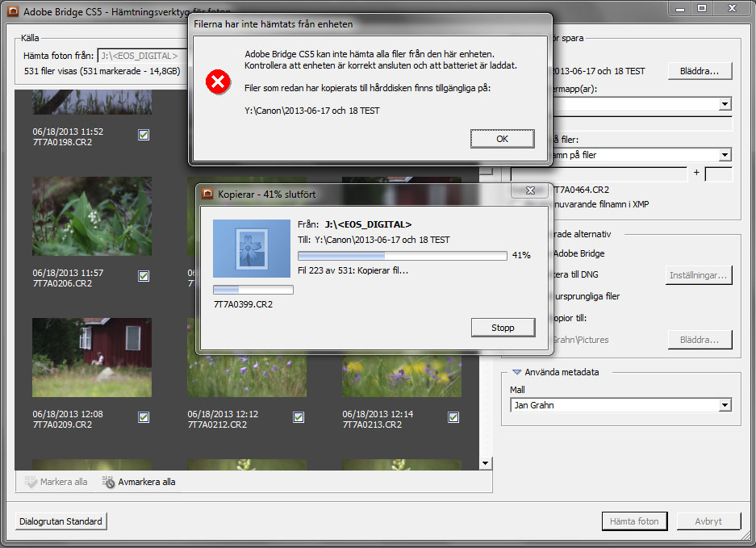
Task: Select the yellow flowers thumbnail 7T7A0213
Action: (x=402, y=376)
